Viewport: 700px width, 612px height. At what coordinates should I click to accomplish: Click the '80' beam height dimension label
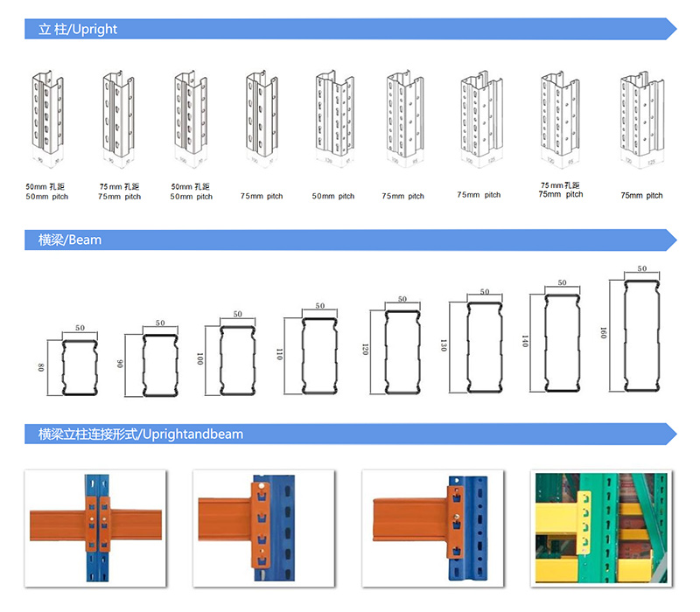click(41, 367)
